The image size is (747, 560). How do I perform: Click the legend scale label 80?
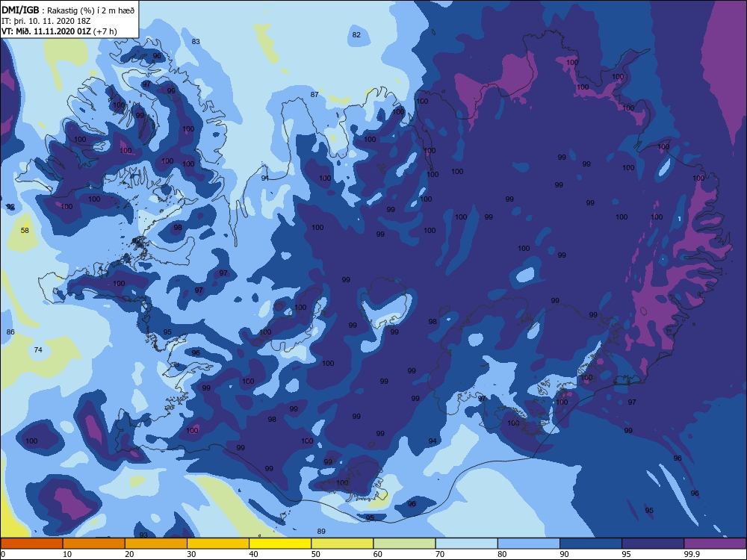point(502,554)
